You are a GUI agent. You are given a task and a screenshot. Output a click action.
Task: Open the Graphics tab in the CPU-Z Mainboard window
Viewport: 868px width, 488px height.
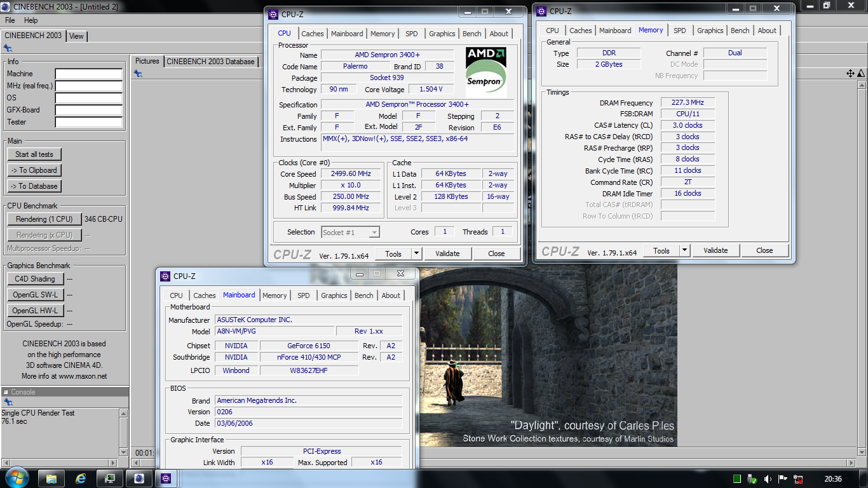click(334, 295)
